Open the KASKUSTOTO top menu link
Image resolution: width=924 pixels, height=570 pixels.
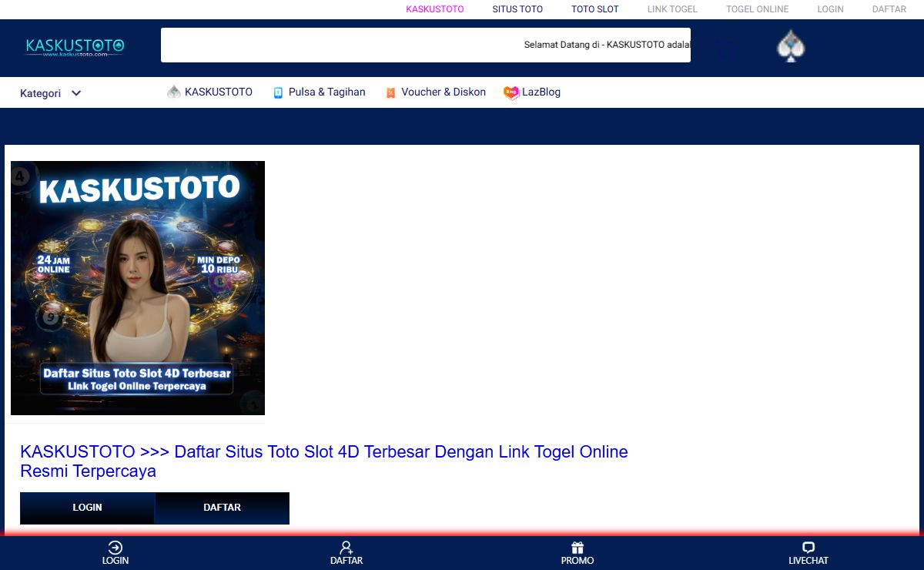click(435, 9)
